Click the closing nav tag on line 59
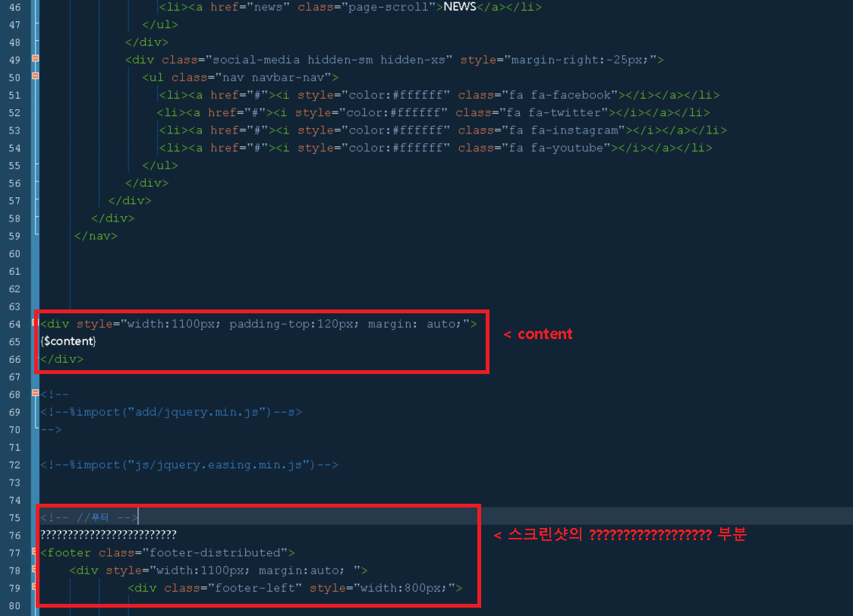The image size is (853, 616). [96, 236]
